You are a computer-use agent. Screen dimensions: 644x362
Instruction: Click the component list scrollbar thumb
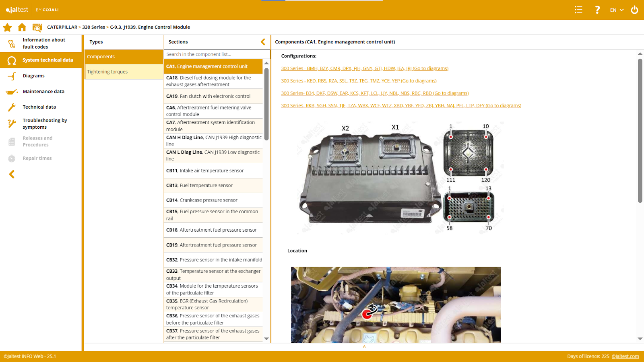click(x=266, y=104)
